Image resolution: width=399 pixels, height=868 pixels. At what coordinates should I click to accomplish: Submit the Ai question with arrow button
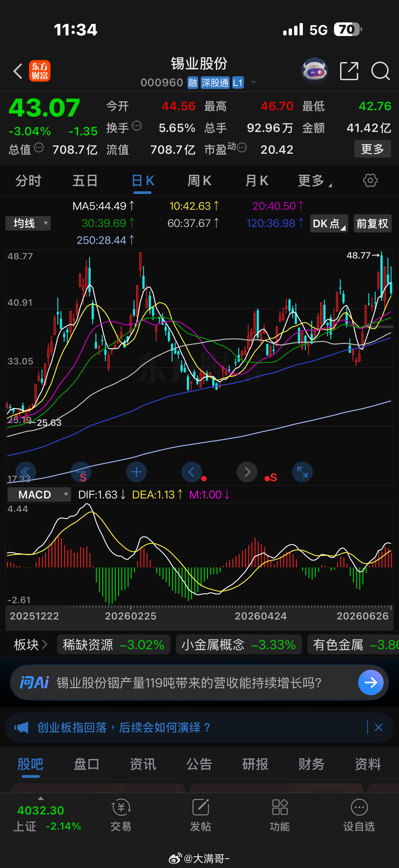click(371, 682)
